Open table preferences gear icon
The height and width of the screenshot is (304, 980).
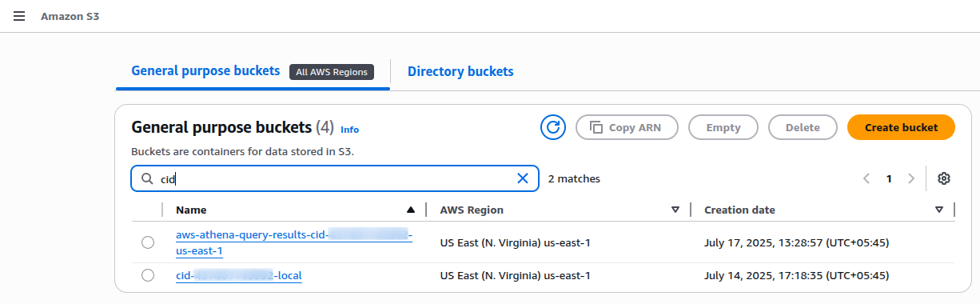[943, 178]
